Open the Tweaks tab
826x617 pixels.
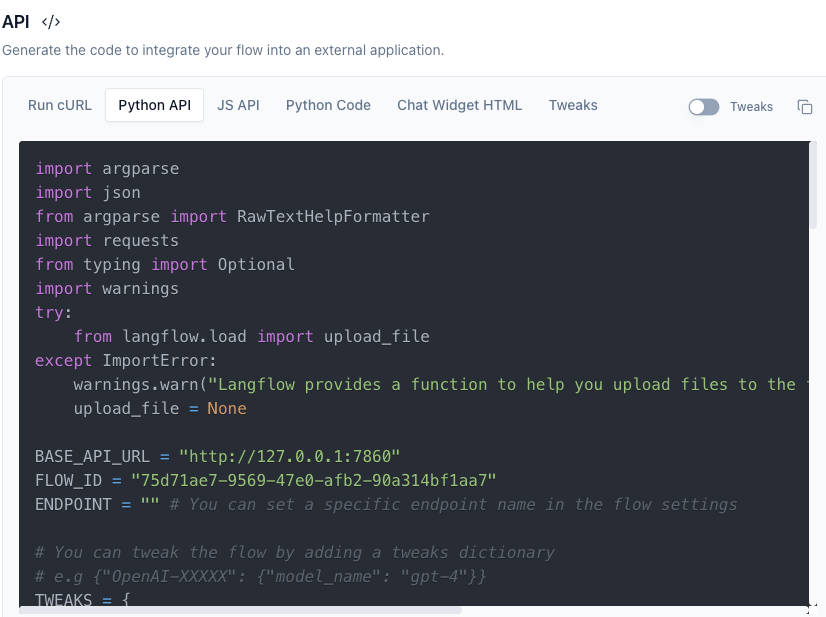[x=573, y=105]
